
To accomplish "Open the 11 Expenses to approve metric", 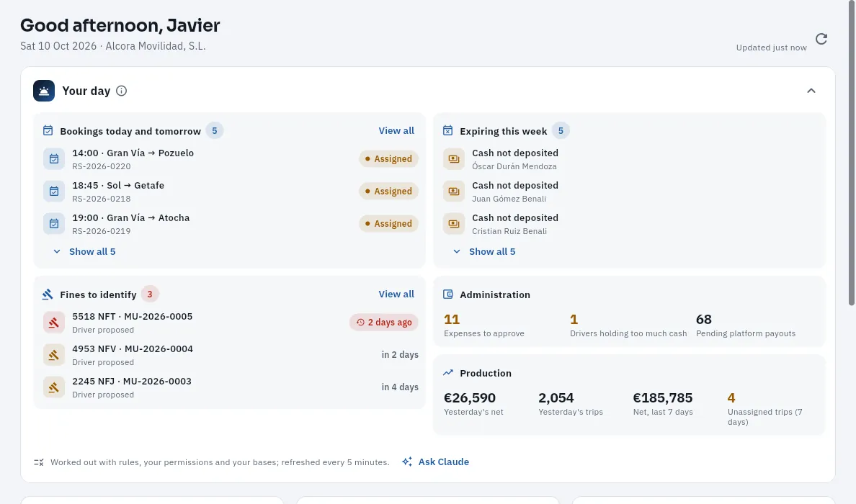I will pos(484,325).
